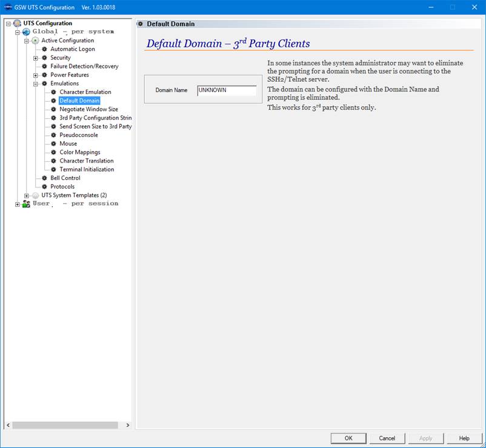Select 3rd Party Configuration String item
Image resolution: width=486 pixels, height=448 pixels.
pyautogui.click(x=96, y=118)
